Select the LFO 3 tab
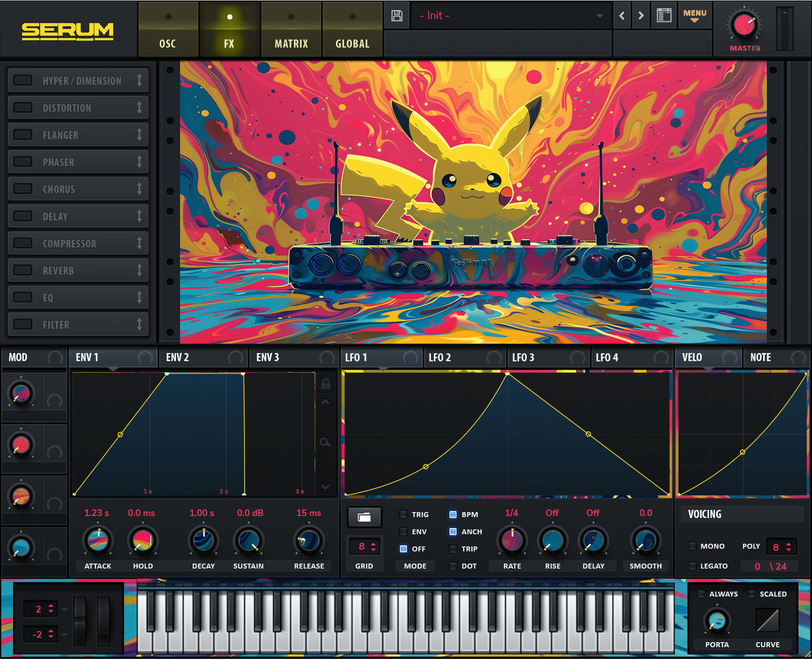Viewport: 812px width, 659px height. point(548,358)
